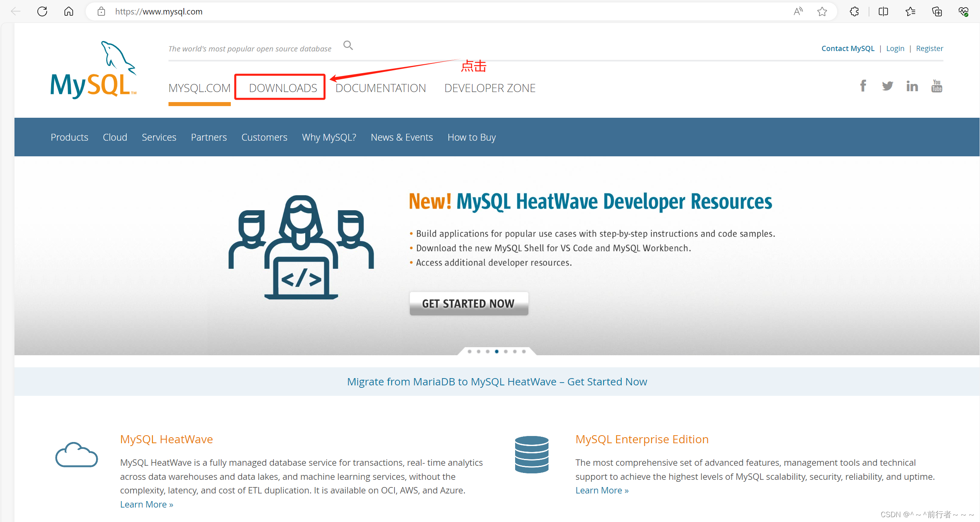The width and height of the screenshot is (980, 522).
Task: Click the browser address bar URL
Action: tap(159, 12)
